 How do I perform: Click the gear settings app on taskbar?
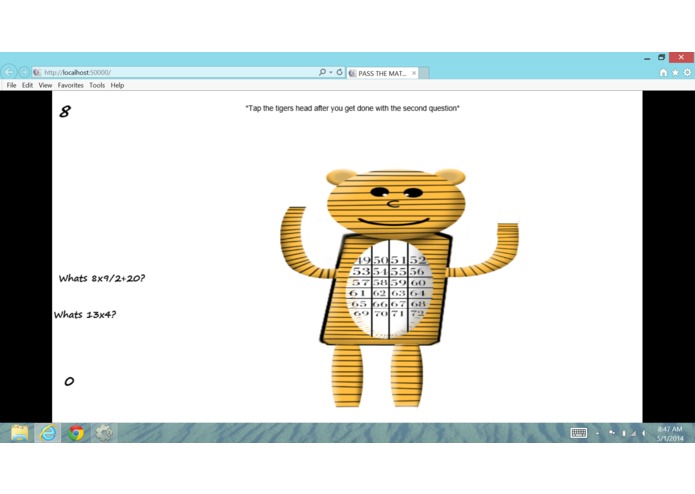click(x=104, y=432)
